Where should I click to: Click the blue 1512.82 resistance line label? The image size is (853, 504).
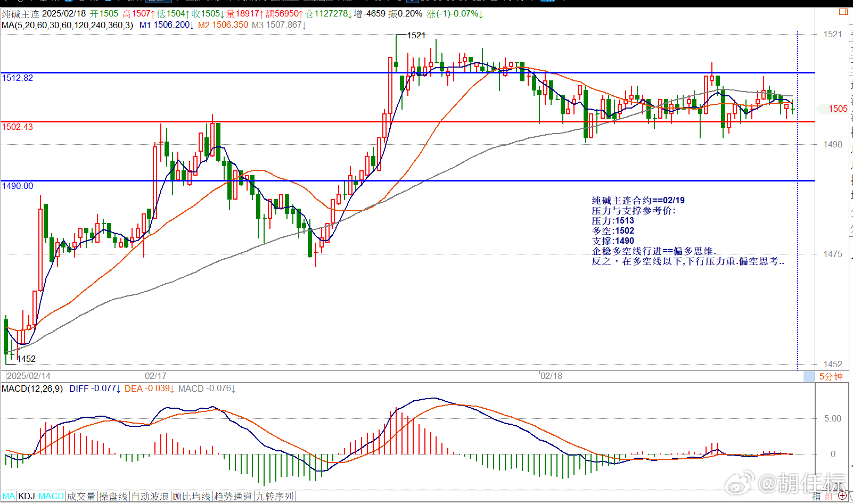click(18, 78)
